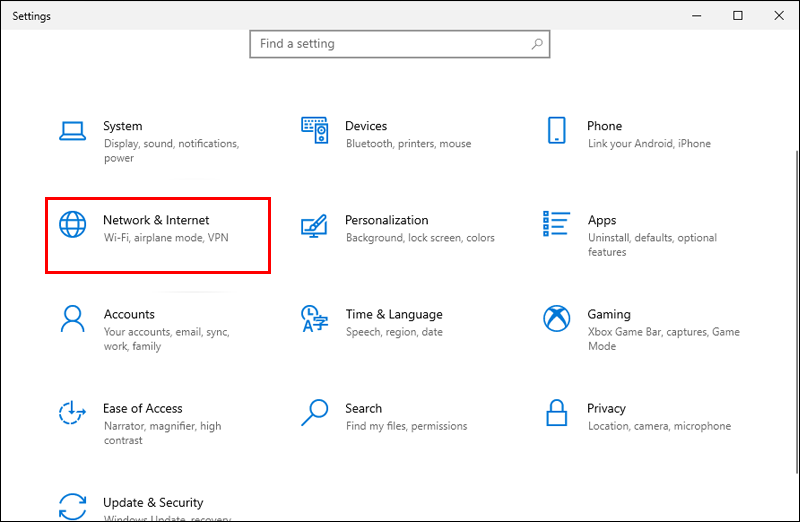
Task: Click the Apps list icon
Action: (557, 224)
